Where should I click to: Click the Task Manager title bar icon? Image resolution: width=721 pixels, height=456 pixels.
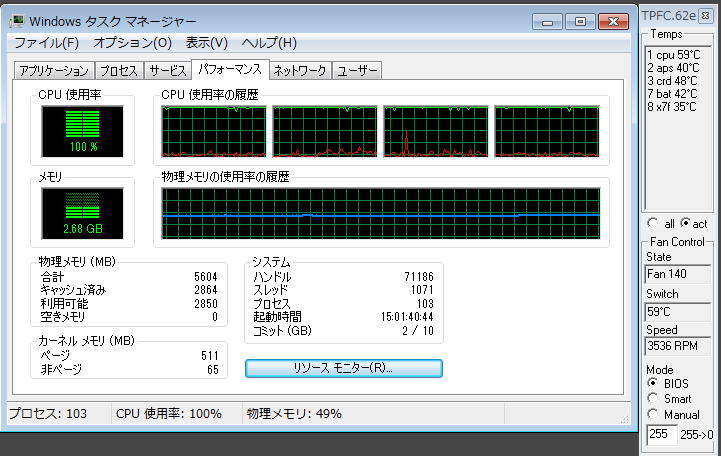click(17, 20)
